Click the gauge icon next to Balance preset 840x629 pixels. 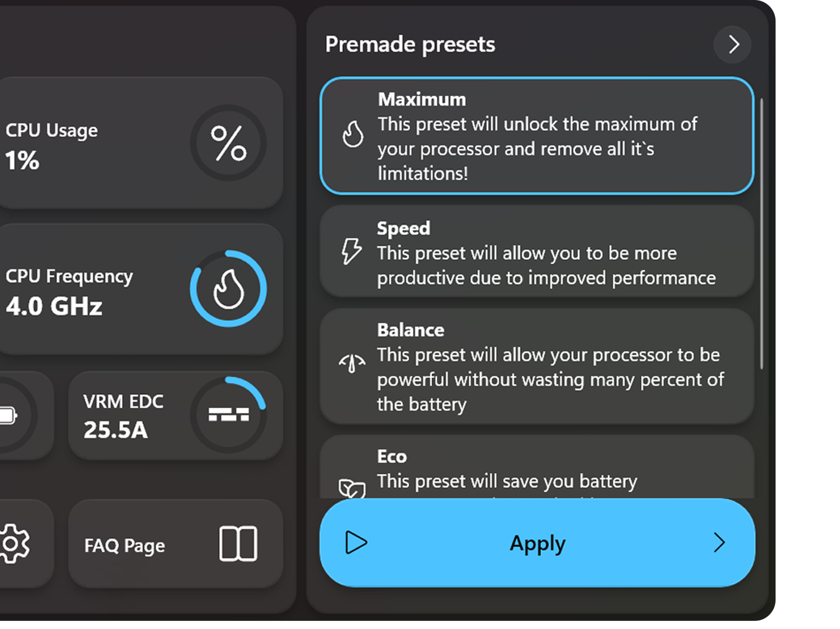pos(351,364)
